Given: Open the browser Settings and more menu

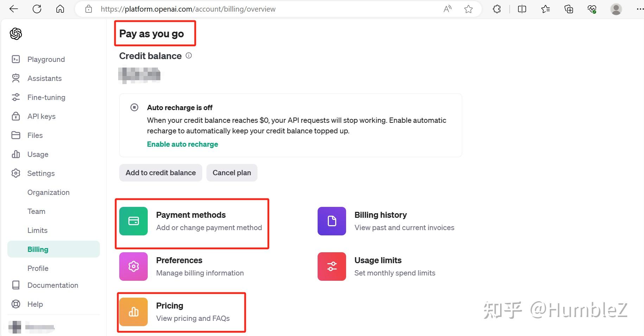Looking at the screenshot, I should coord(640,9).
